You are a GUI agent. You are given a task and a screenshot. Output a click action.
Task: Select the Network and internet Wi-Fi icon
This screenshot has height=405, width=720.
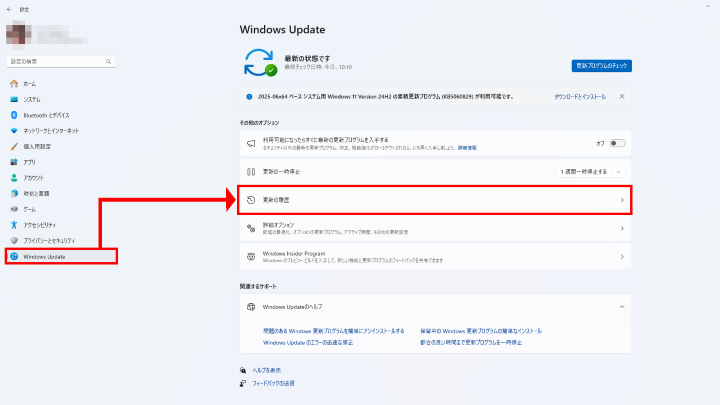14,130
